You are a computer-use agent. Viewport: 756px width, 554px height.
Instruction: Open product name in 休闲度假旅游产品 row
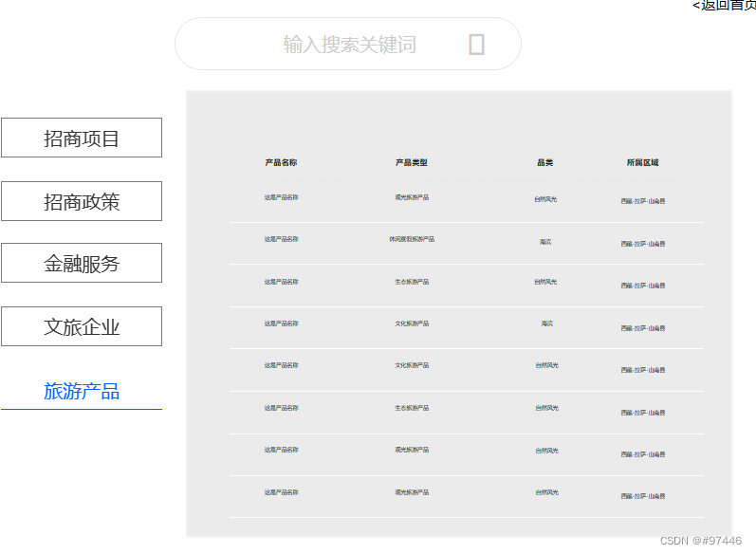pyautogui.click(x=282, y=239)
